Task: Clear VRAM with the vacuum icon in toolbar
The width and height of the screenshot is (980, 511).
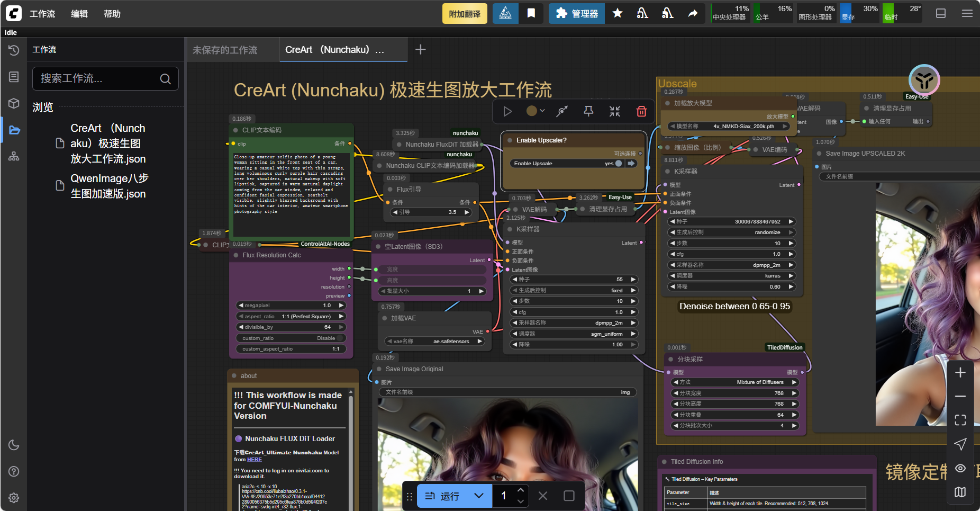Action: [x=642, y=13]
